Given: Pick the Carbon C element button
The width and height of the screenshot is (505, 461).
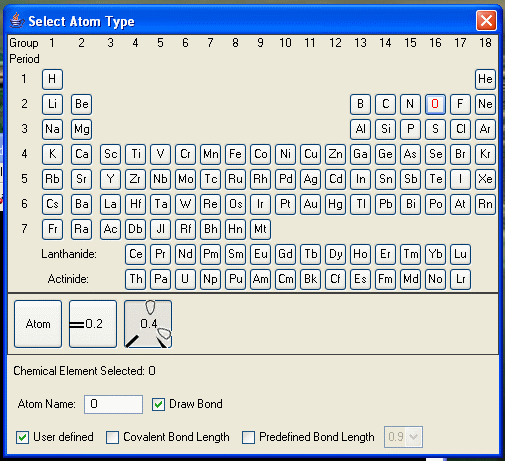Looking at the screenshot, I should click(x=385, y=104).
